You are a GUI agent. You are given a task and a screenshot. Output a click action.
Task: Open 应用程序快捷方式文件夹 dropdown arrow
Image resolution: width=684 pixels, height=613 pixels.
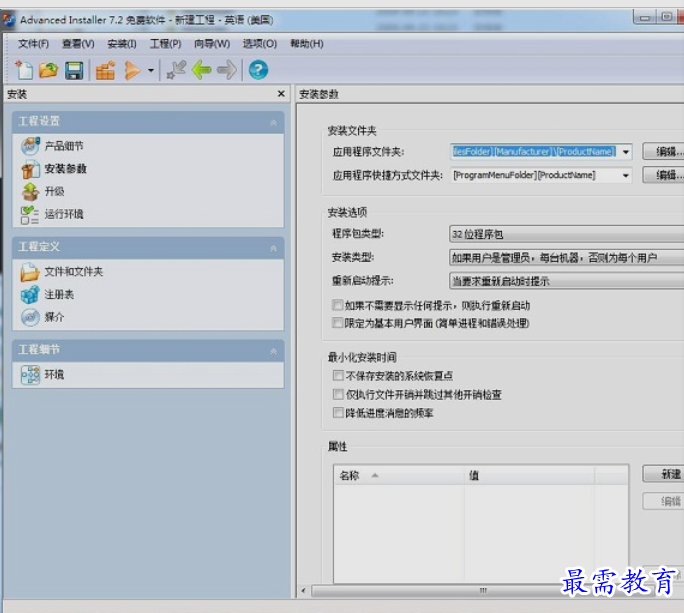[626, 175]
